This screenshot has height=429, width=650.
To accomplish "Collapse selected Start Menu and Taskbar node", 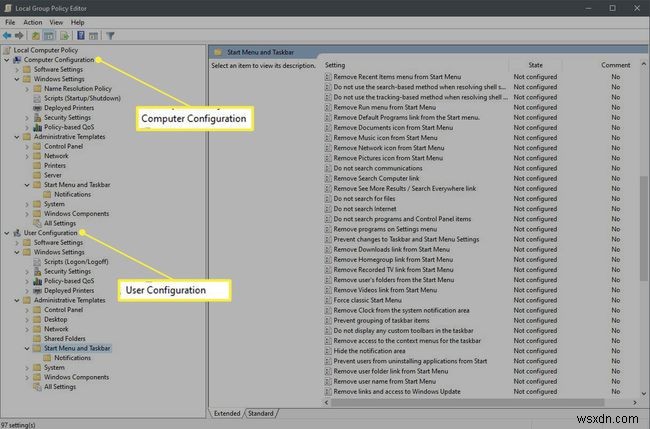I will click(27, 348).
